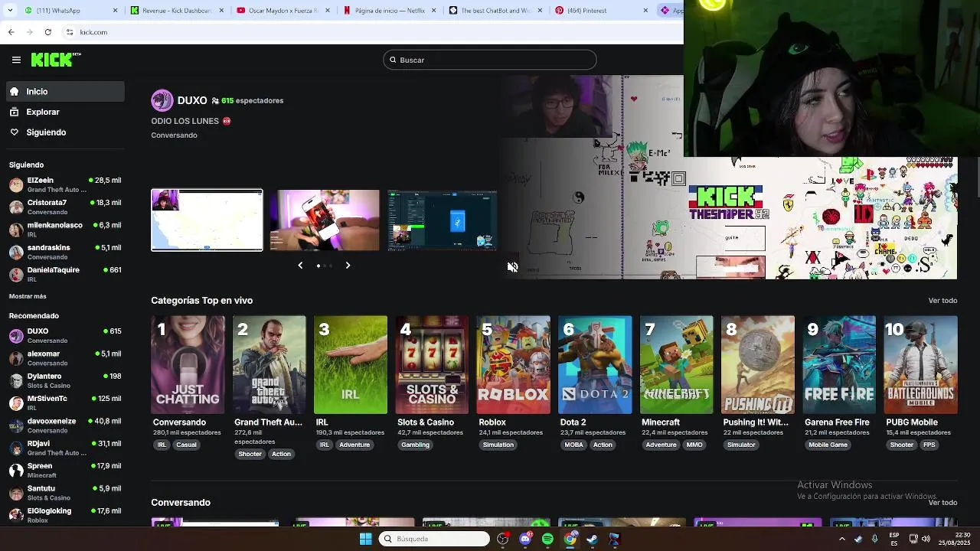Reload the kick.com page
Screen dimensions: 980x551
point(47,32)
